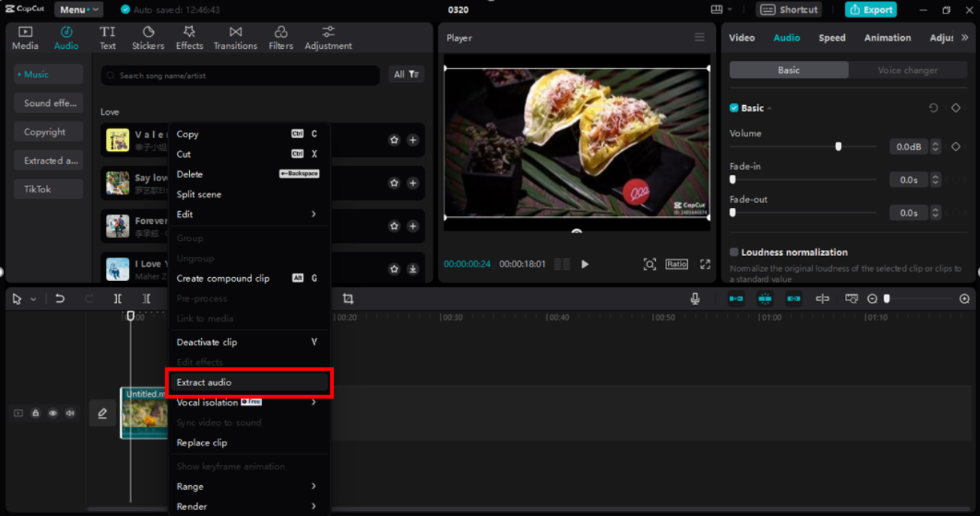The image size is (980, 516).
Task: Open the Text tab
Action: pyautogui.click(x=108, y=38)
